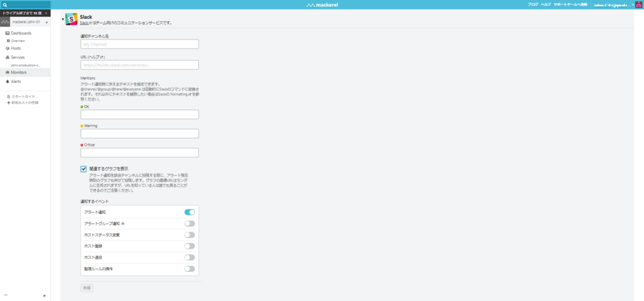Click サポートチームへ連絡 link

tap(570, 4)
